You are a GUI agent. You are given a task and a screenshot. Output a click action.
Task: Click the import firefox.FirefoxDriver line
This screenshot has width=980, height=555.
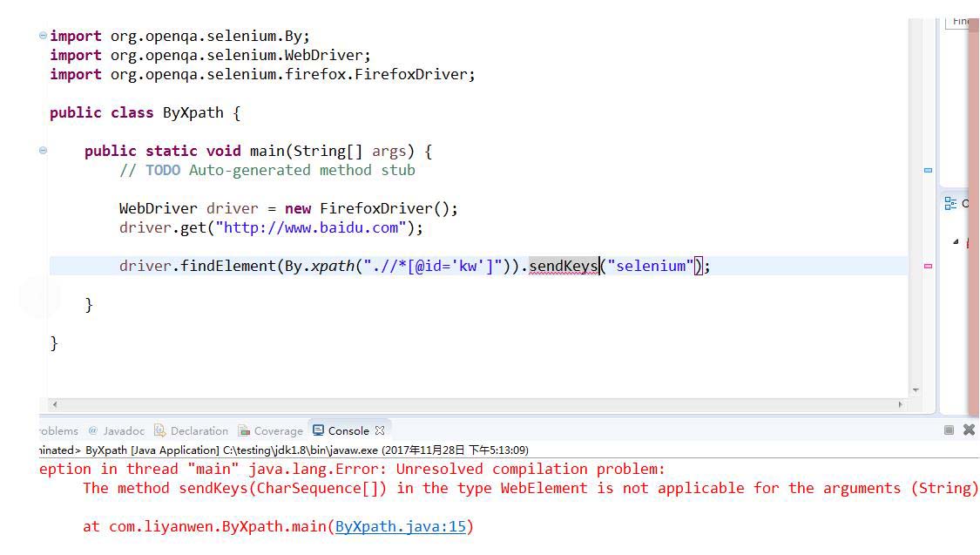[x=262, y=74]
